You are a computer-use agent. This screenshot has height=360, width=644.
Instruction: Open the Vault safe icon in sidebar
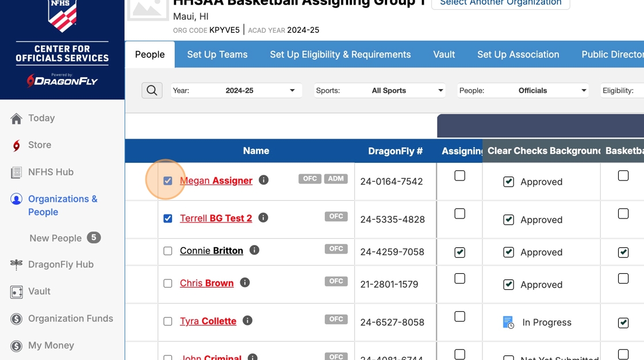(17, 292)
